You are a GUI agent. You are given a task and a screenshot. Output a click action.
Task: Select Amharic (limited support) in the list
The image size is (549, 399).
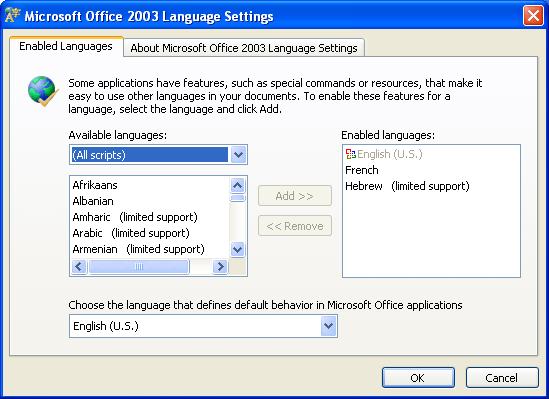pyautogui.click(x=150, y=217)
